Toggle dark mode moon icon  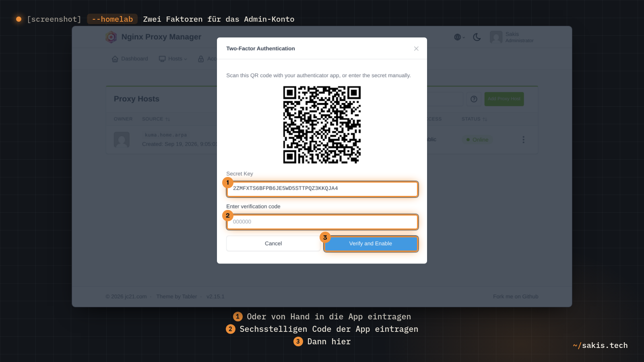tap(477, 37)
